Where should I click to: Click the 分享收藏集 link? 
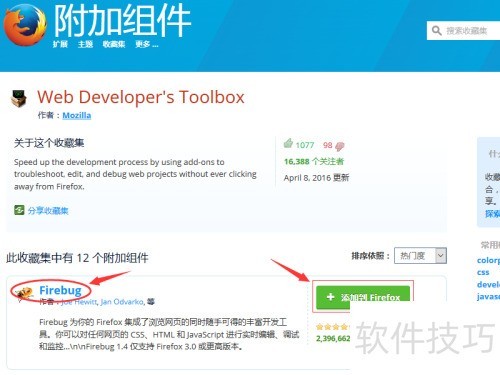point(48,211)
